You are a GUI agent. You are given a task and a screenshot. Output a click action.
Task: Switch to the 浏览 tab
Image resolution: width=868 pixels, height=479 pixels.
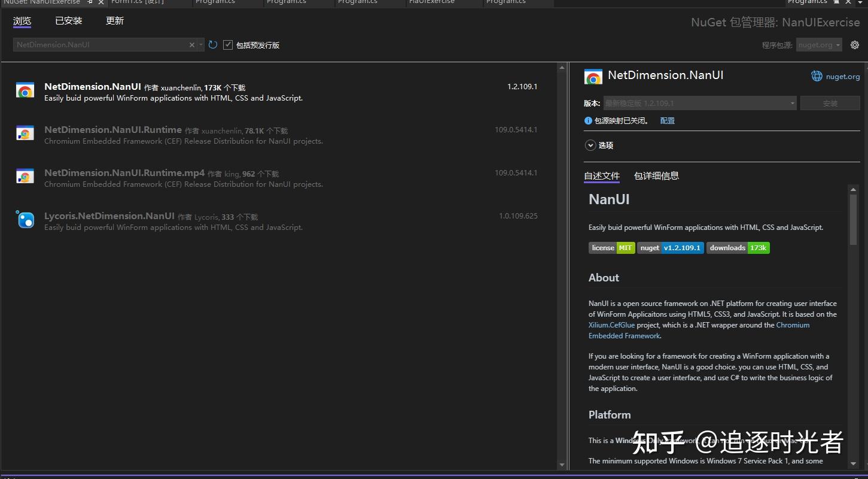click(22, 21)
